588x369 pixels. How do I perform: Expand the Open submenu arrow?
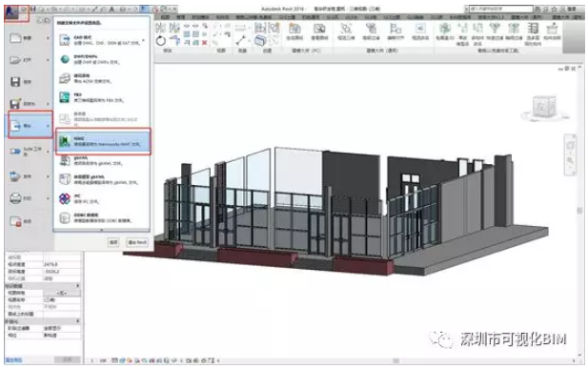coord(48,60)
